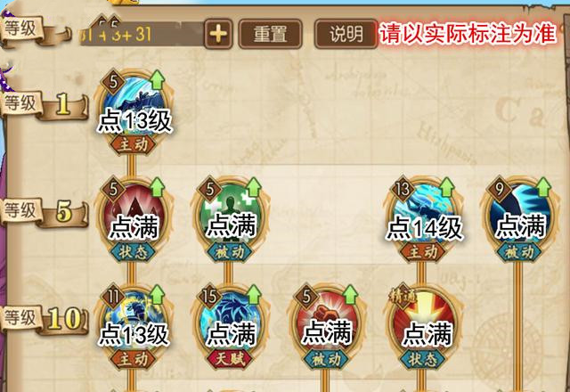Select the level 1 blue wave active skill
570x392 pixels.
(x=134, y=109)
